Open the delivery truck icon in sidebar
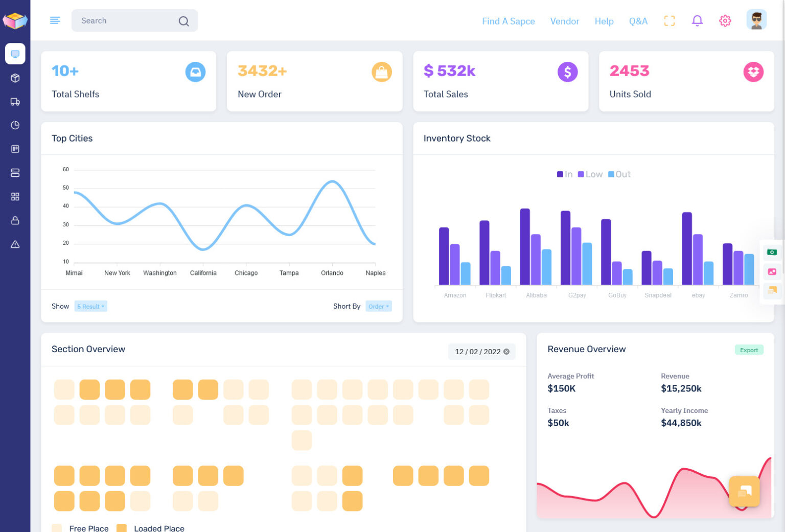This screenshot has height=532, width=785. [x=15, y=102]
